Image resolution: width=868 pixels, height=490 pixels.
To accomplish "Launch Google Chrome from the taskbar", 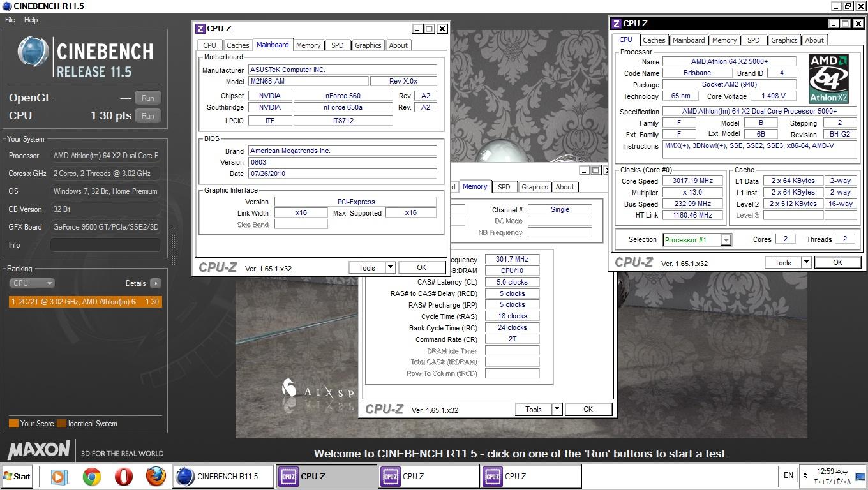I will (x=92, y=476).
